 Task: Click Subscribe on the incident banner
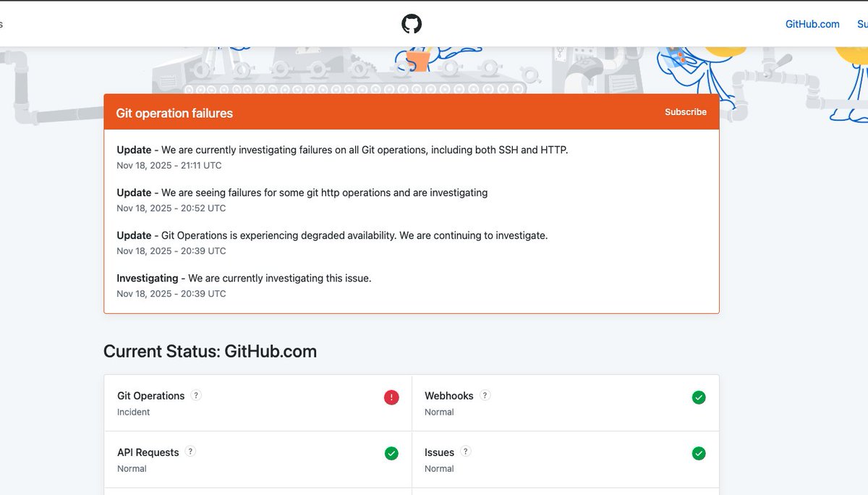(685, 111)
